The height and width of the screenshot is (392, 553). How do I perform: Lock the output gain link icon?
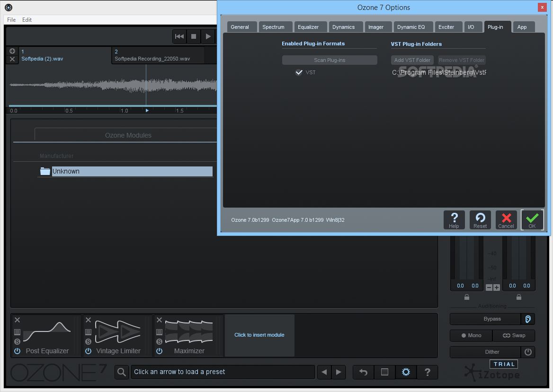click(x=519, y=297)
